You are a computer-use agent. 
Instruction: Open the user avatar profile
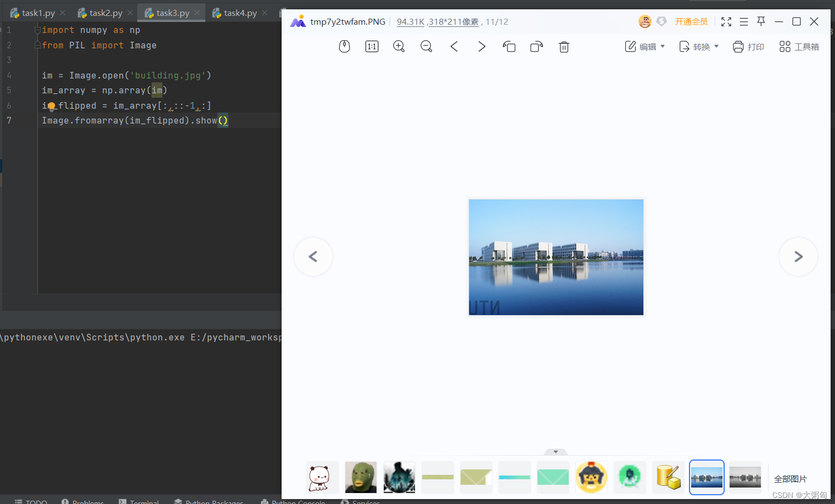[645, 21]
